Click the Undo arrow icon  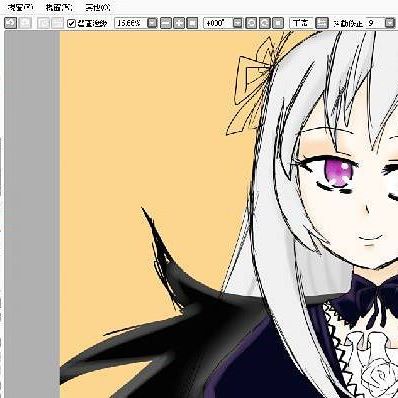[x=11, y=23]
